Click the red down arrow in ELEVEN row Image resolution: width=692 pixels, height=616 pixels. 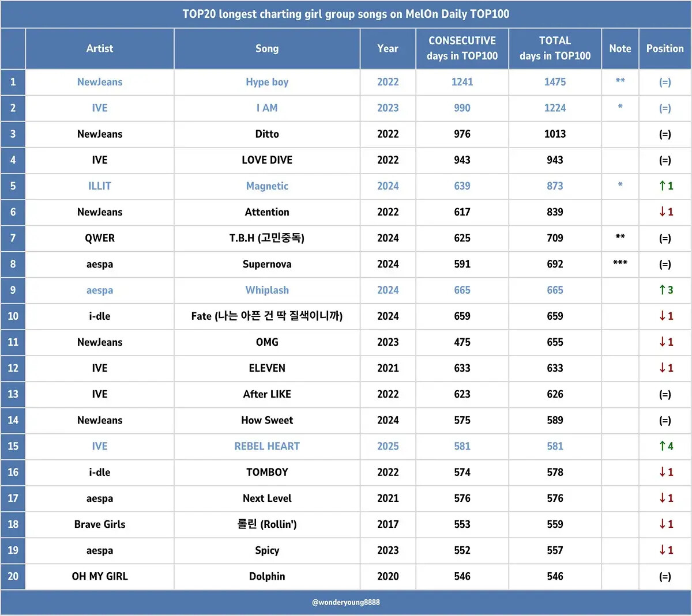[x=663, y=368]
